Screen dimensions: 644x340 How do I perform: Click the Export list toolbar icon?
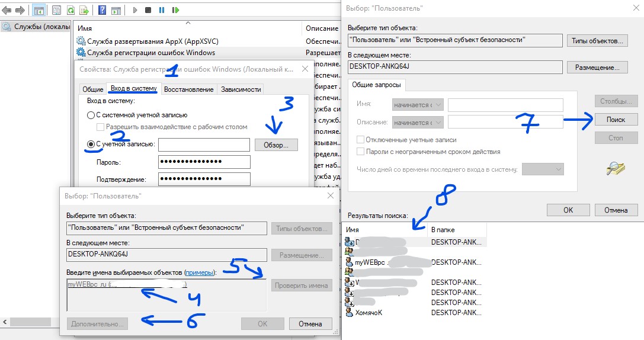(84, 10)
